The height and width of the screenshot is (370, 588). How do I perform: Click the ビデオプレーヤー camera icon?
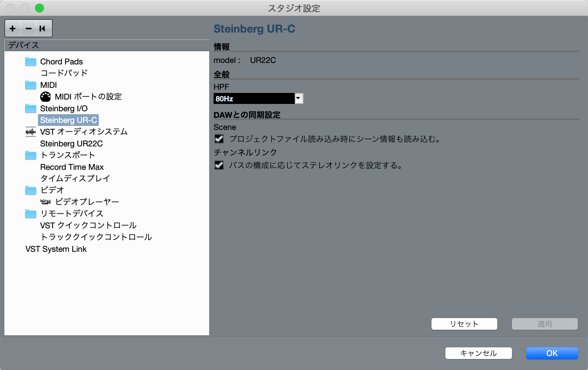(45, 201)
